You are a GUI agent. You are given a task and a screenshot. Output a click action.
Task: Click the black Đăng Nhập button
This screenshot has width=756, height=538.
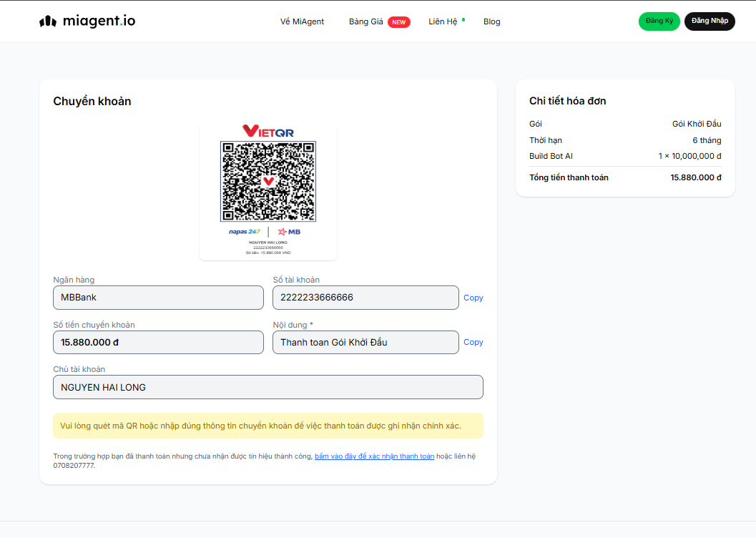click(710, 21)
